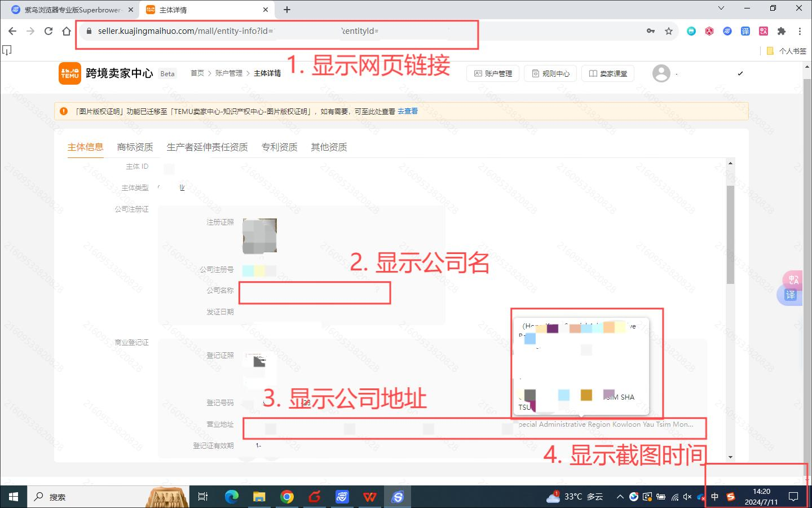
Task: Click the forward navigation arrow
Action: (x=30, y=31)
